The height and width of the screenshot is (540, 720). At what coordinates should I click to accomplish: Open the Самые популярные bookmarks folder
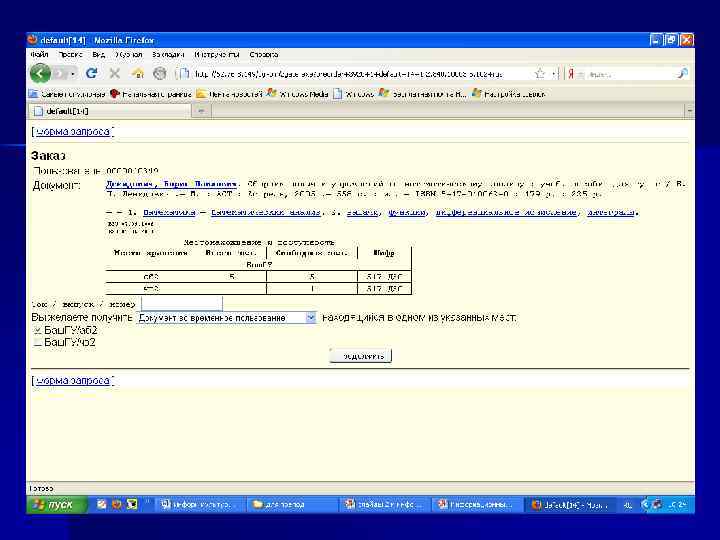coord(67,94)
